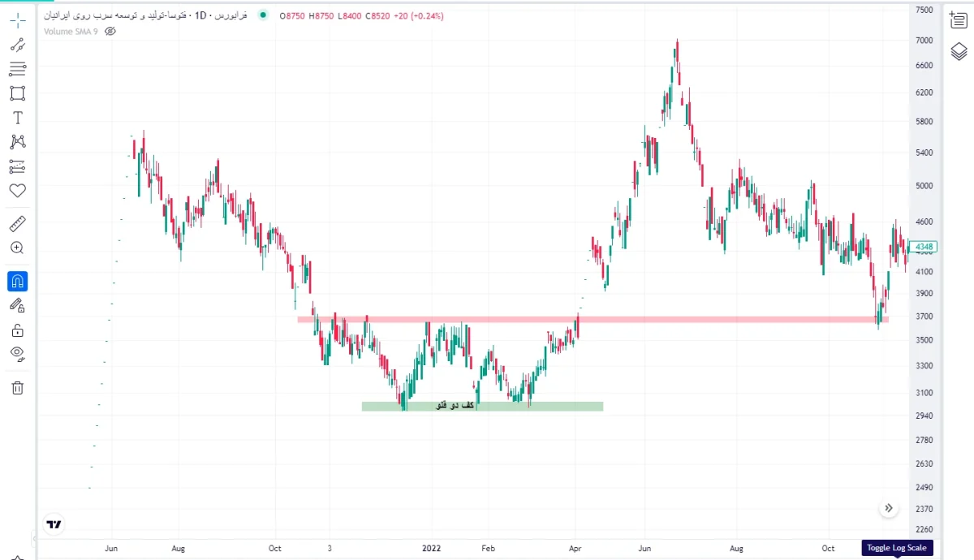
Task: Toggle the magnet snapping mode
Action: point(18,282)
